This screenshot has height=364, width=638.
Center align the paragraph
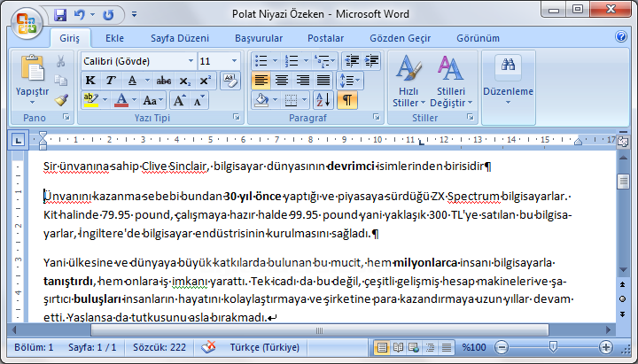[282, 81]
